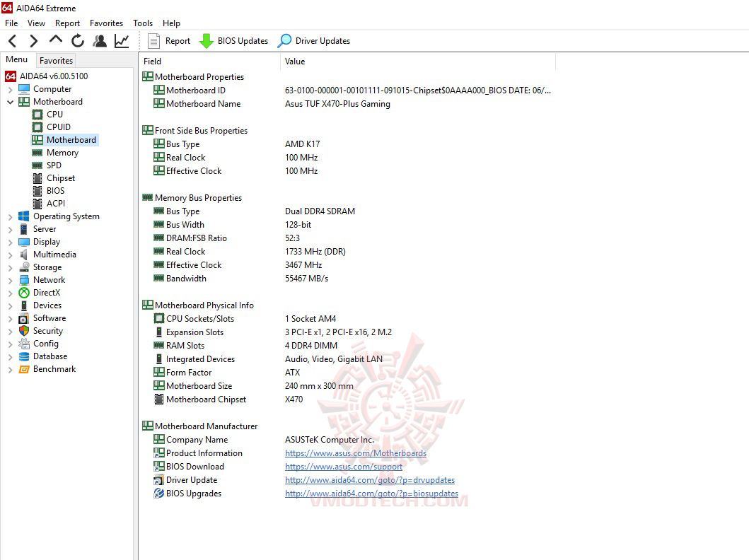Open the View menu

[x=36, y=23]
